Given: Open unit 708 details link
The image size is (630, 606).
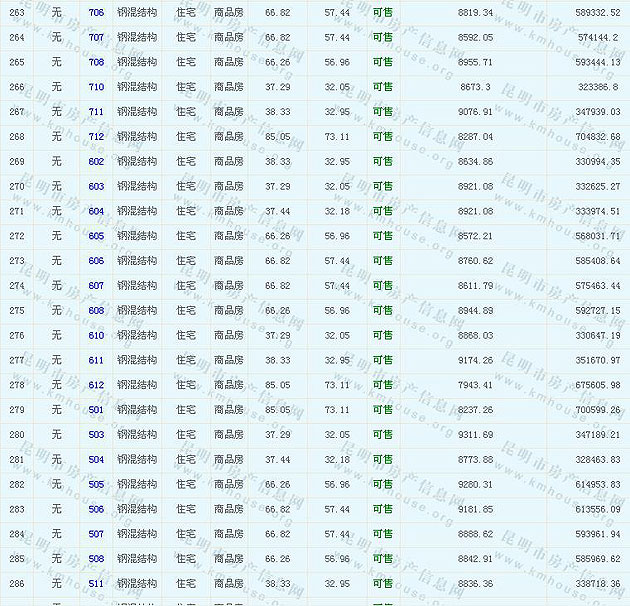Looking at the screenshot, I should (96, 62).
